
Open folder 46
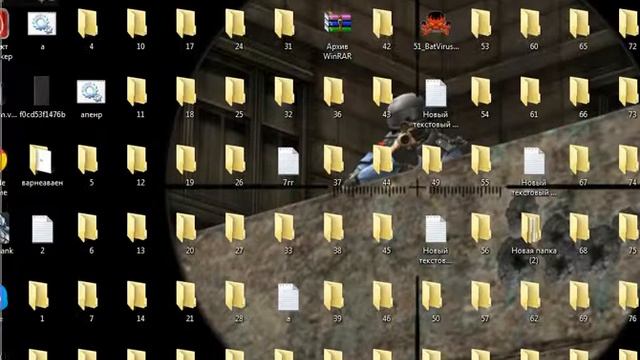coord(383,296)
